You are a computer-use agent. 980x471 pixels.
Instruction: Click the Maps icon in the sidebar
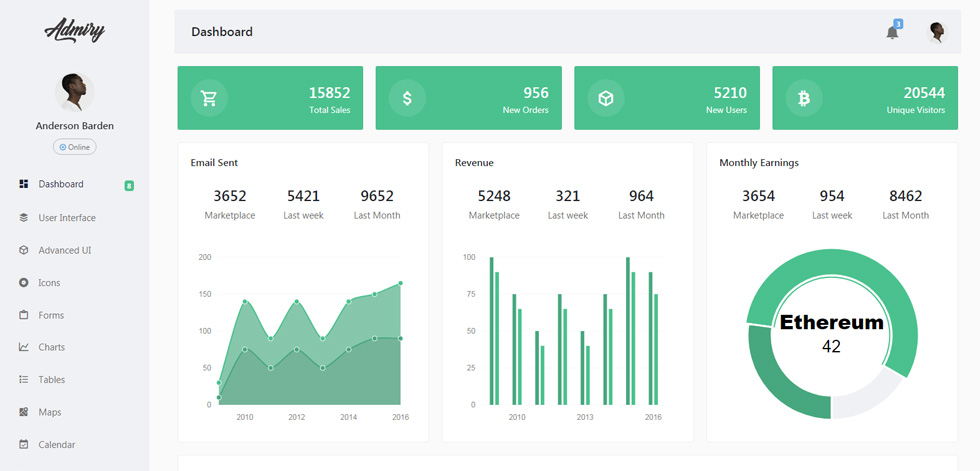(x=24, y=412)
